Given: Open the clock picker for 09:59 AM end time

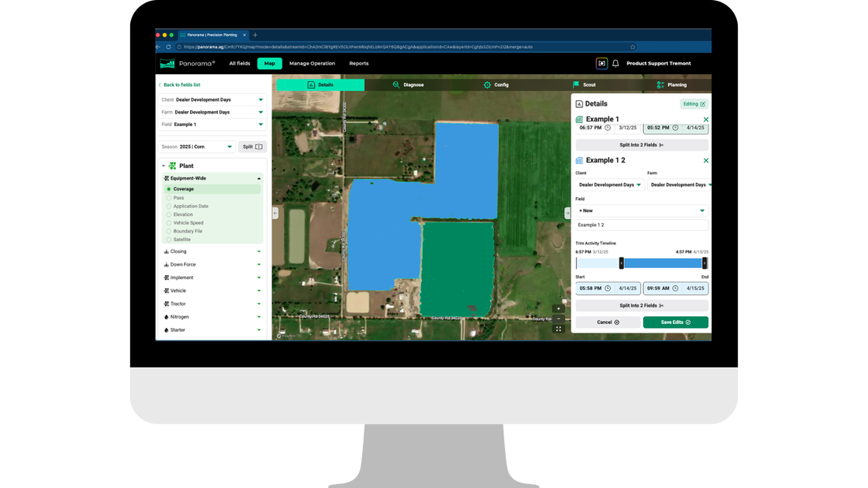Looking at the screenshot, I should click(675, 289).
